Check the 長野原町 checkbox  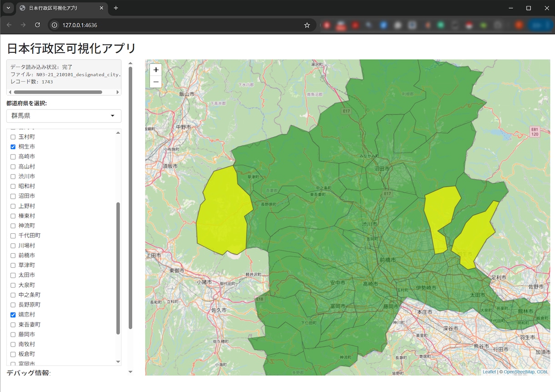[x=13, y=305]
